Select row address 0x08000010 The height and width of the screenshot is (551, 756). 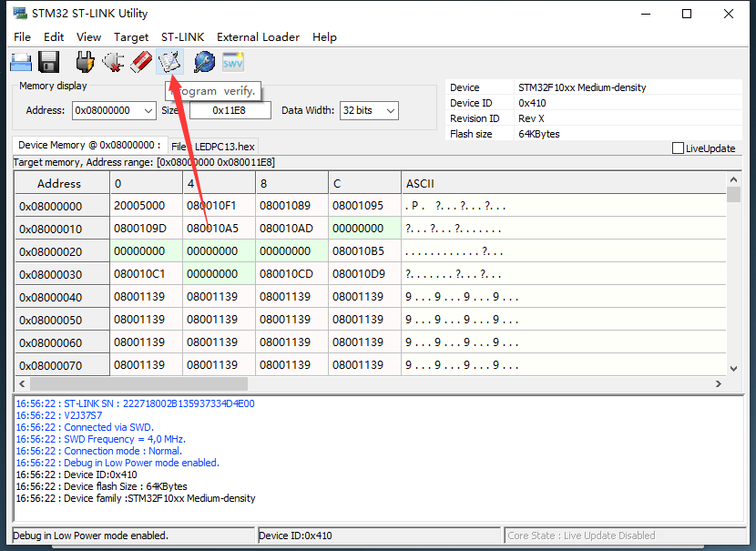tap(62, 229)
